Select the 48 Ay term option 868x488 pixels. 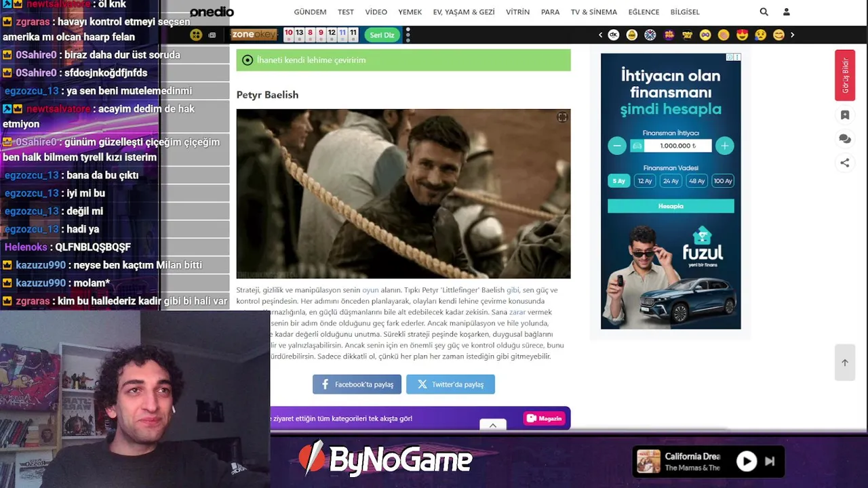click(697, 181)
